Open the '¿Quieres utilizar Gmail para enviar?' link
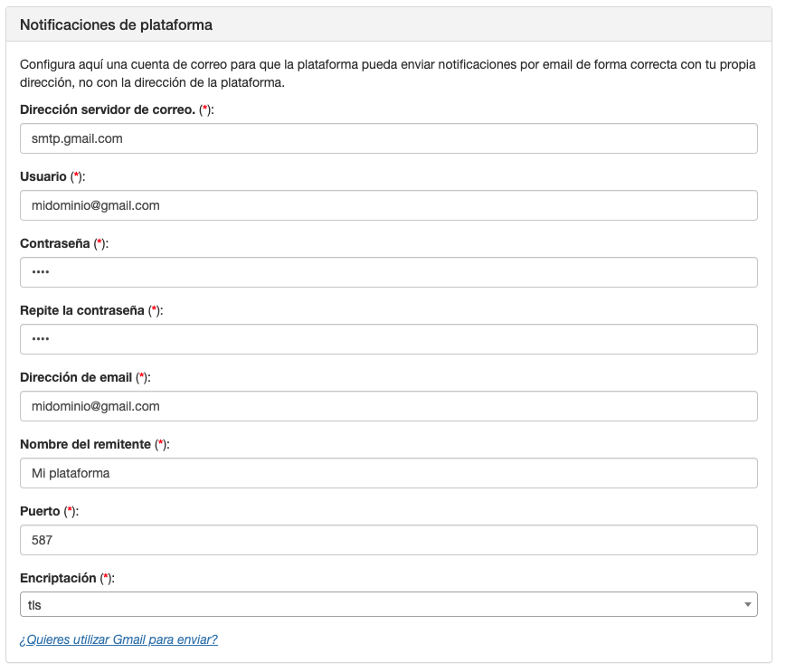 (x=118, y=639)
